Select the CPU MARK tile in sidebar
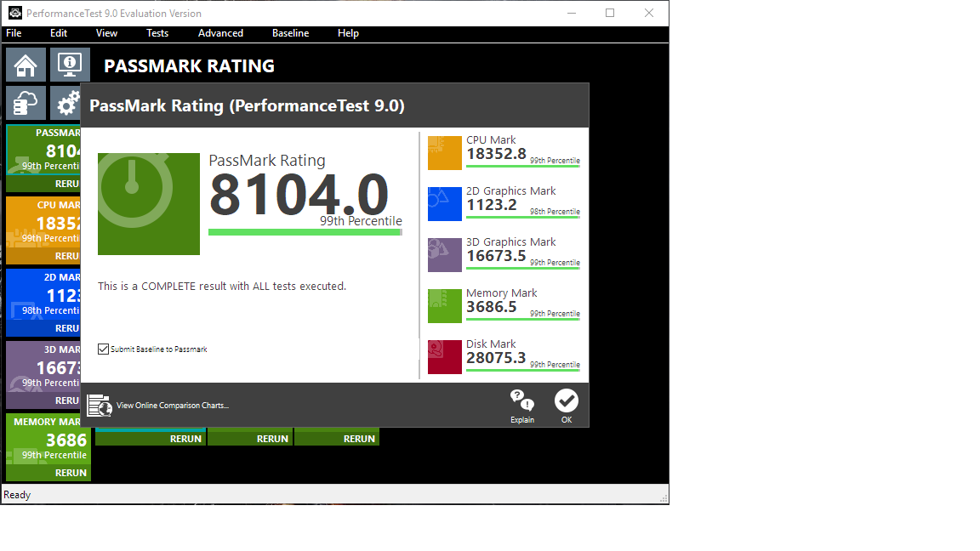980x551 pixels. click(43, 223)
